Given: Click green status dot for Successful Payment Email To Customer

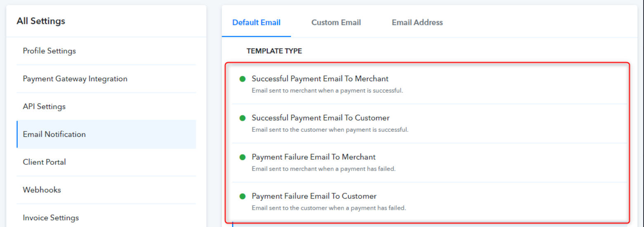Looking at the screenshot, I should click(x=243, y=118).
